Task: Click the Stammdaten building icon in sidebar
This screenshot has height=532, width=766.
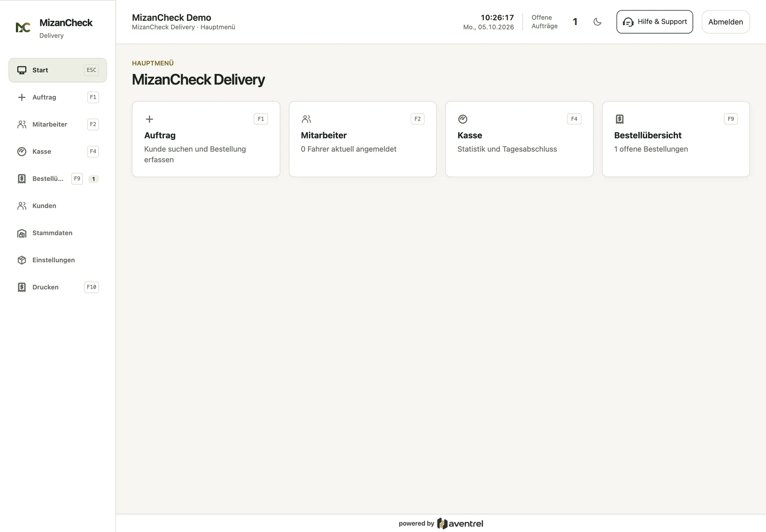Action: click(x=22, y=233)
